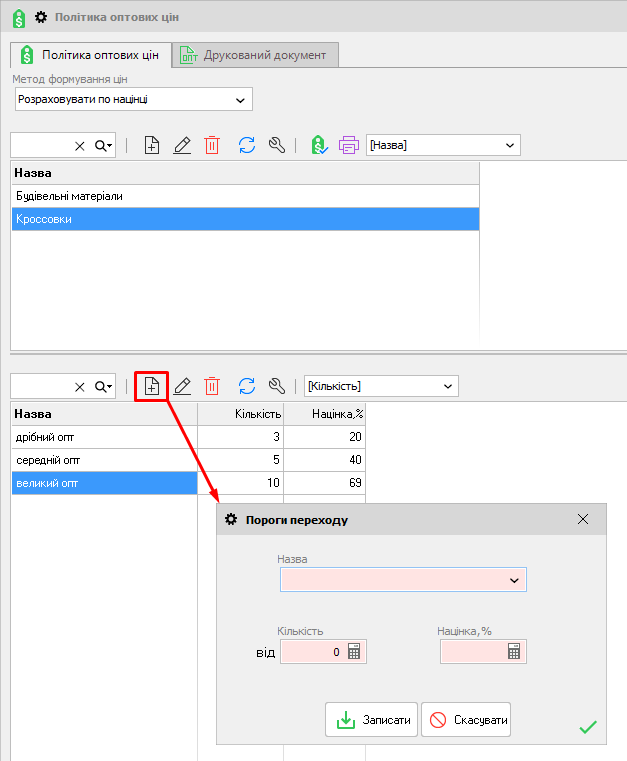Delete selected threshold with lower trash icon

pyautogui.click(x=212, y=386)
